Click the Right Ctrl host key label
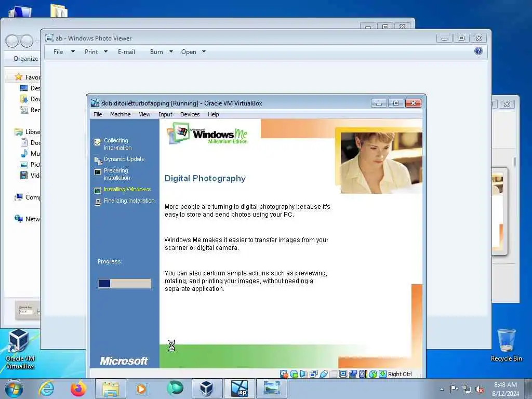The height and width of the screenshot is (399, 532). (x=400, y=374)
